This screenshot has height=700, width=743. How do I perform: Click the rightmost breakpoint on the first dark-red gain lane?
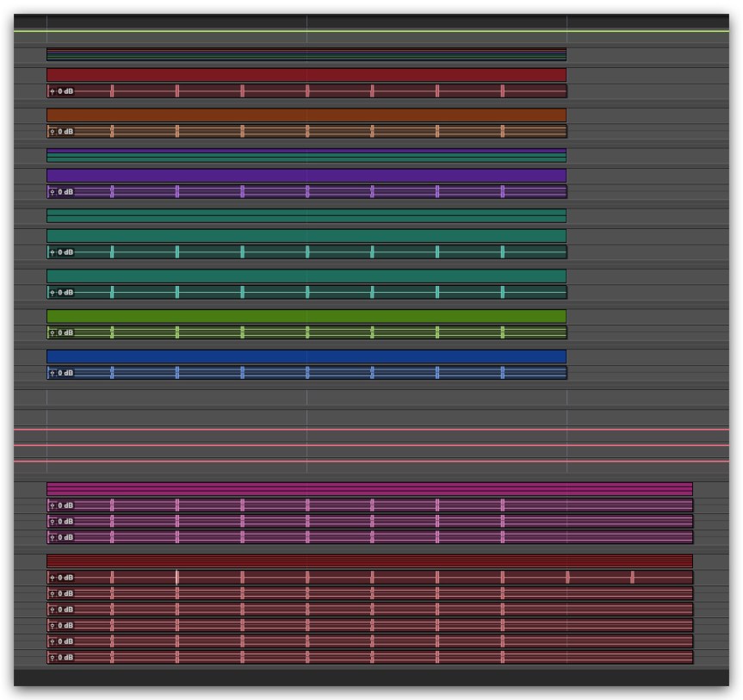click(x=633, y=578)
